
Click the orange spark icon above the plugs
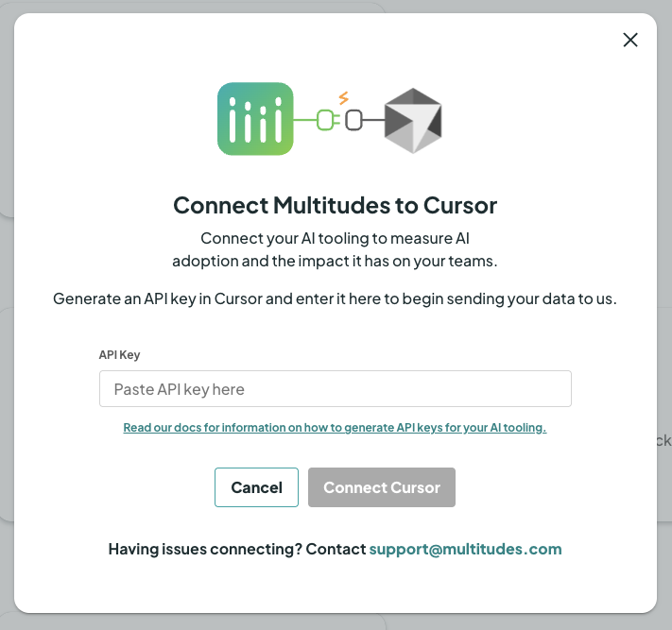[343, 97]
